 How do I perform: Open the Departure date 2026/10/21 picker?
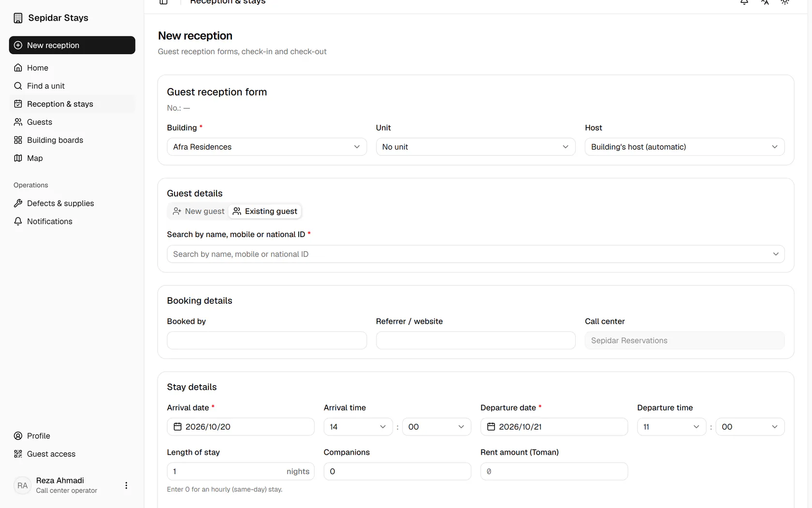point(554,427)
